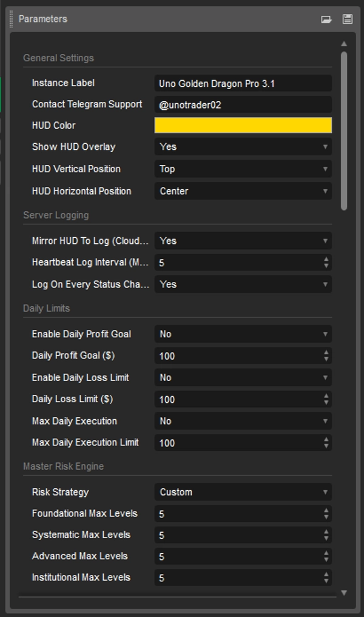Increase the Institutional Max Levels value
Screen dimensions: 364x617
tap(326, 574)
